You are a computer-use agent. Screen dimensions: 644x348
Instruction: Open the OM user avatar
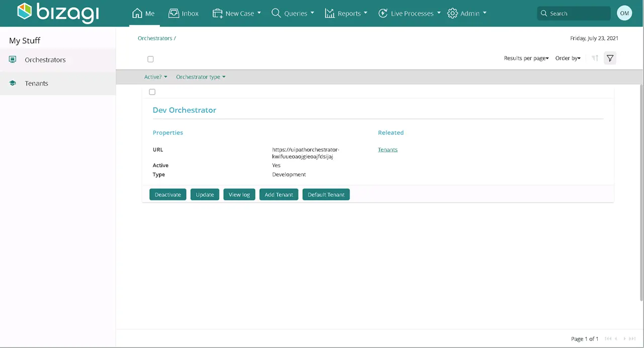624,14
